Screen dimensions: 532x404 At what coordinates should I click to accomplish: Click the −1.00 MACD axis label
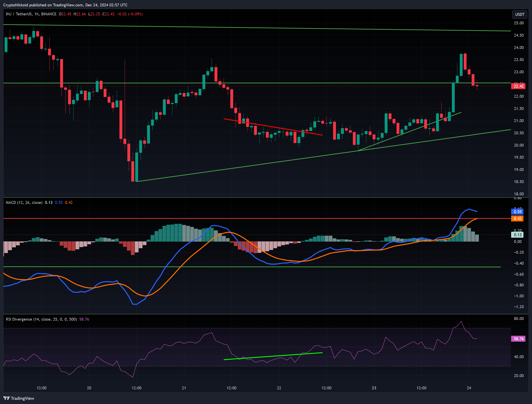click(519, 296)
